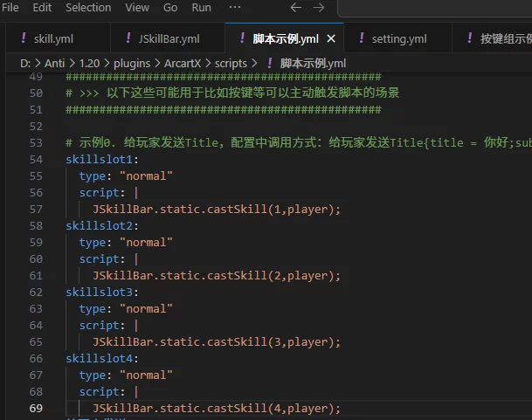Select the 脚本示例.yml tab

click(x=286, y=38)
